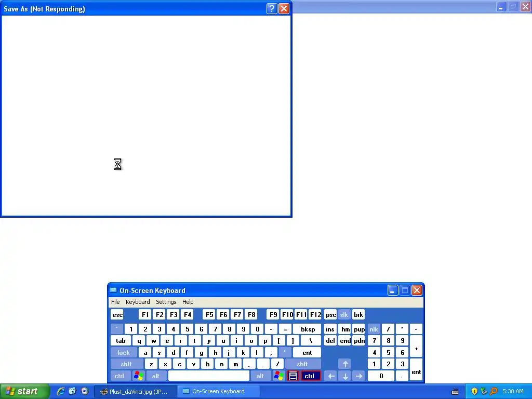This screenshot has width=532, height=399.
Task: Click the tab key
Action: (121, 341)
